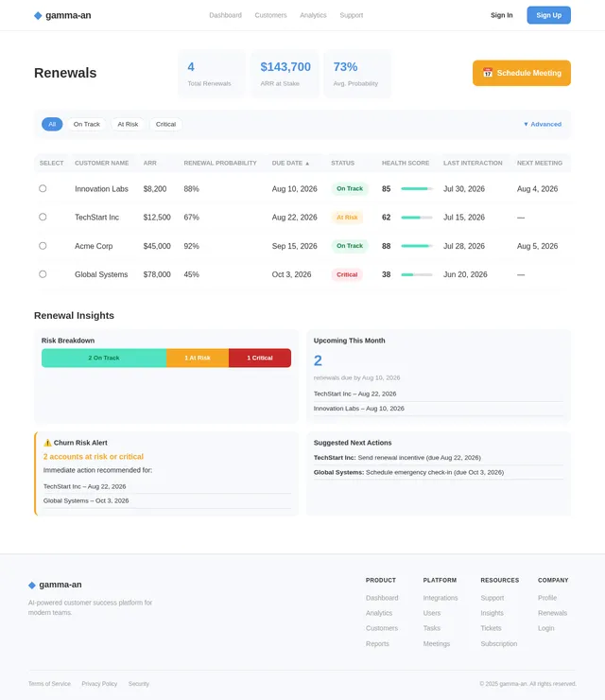Click Acme Corp customer name
605x700 pixels.
point(94,246)
